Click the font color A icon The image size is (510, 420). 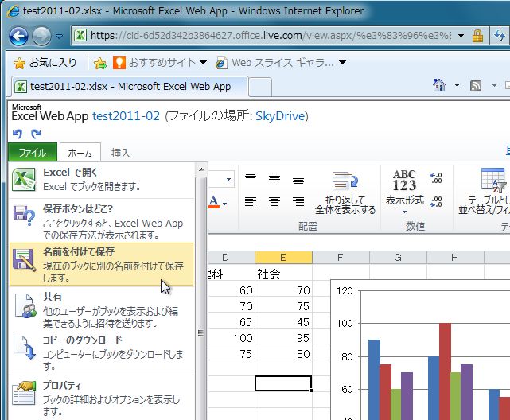coord(214,202)
